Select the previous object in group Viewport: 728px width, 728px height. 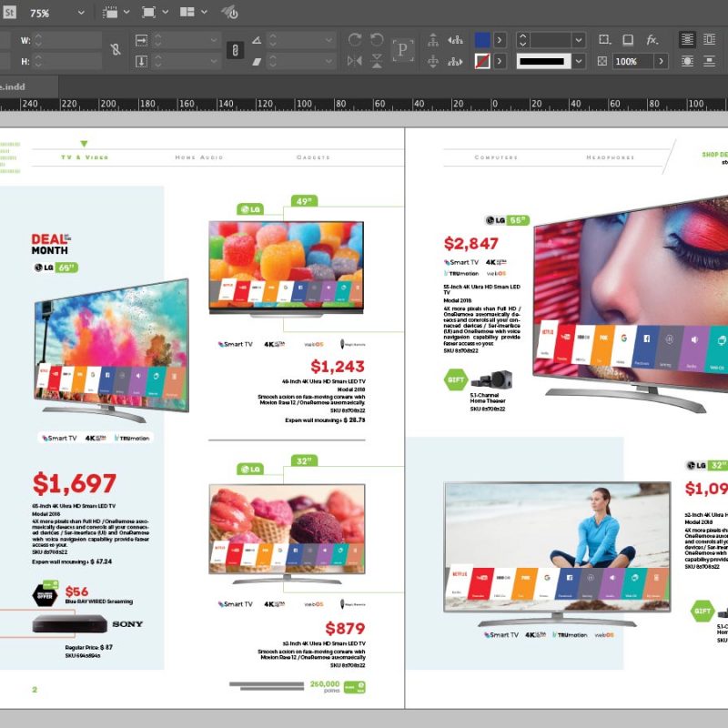(x=455, y=40)
